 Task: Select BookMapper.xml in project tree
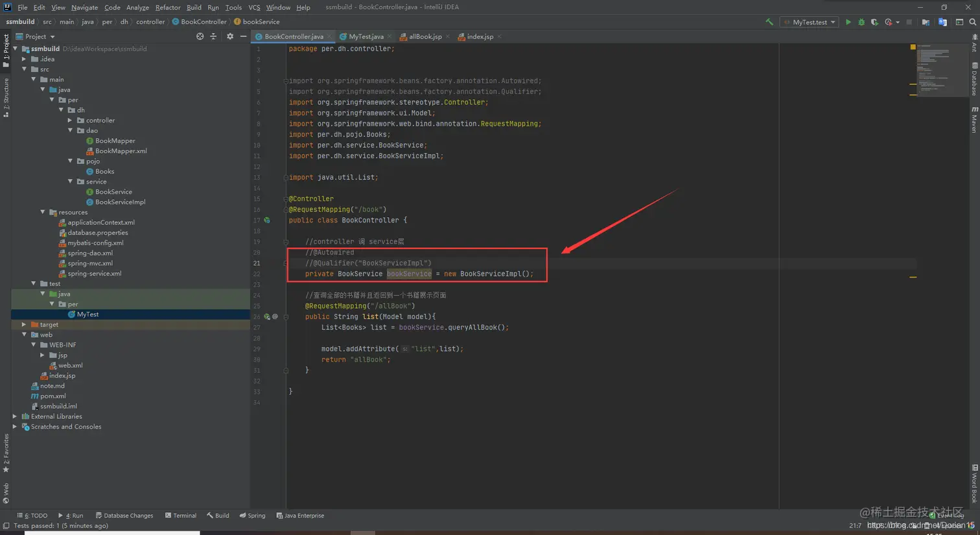pyautogui.click(x=121, y=151)
